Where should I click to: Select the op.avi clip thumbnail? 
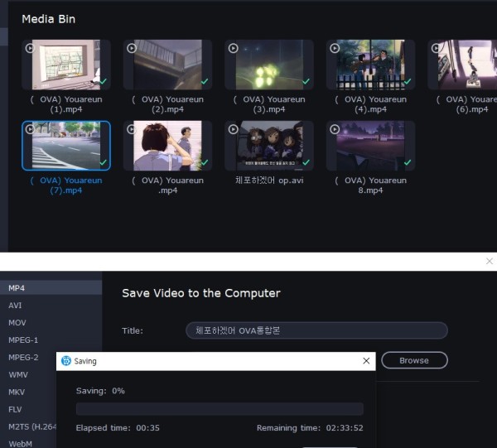(269, 146)
